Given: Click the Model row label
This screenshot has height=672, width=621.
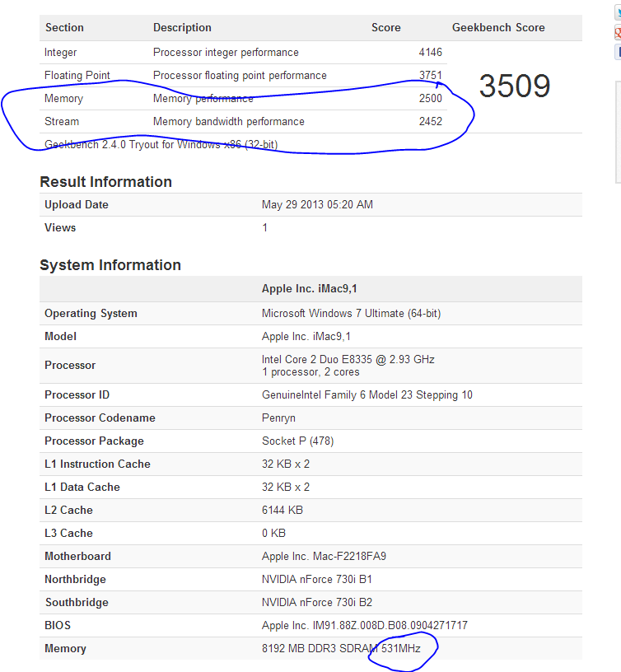Looking at the screenshot, I should coord(60,337).
